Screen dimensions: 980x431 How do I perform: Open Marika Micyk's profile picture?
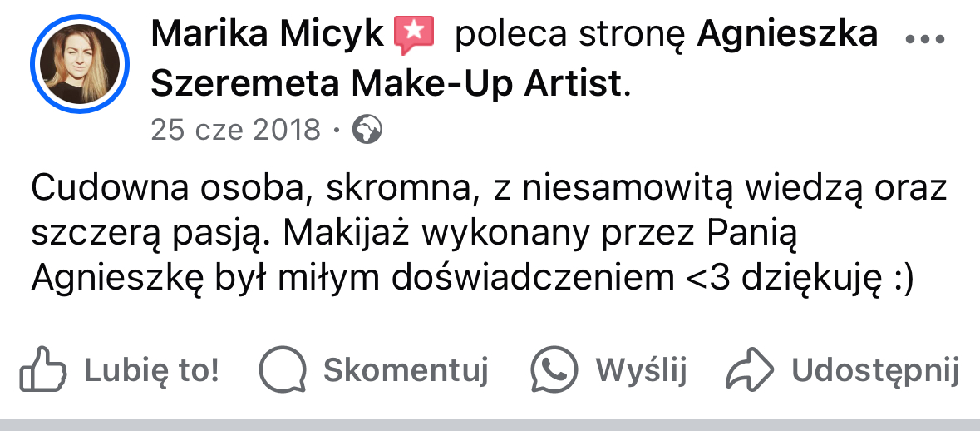click(80, 65)
